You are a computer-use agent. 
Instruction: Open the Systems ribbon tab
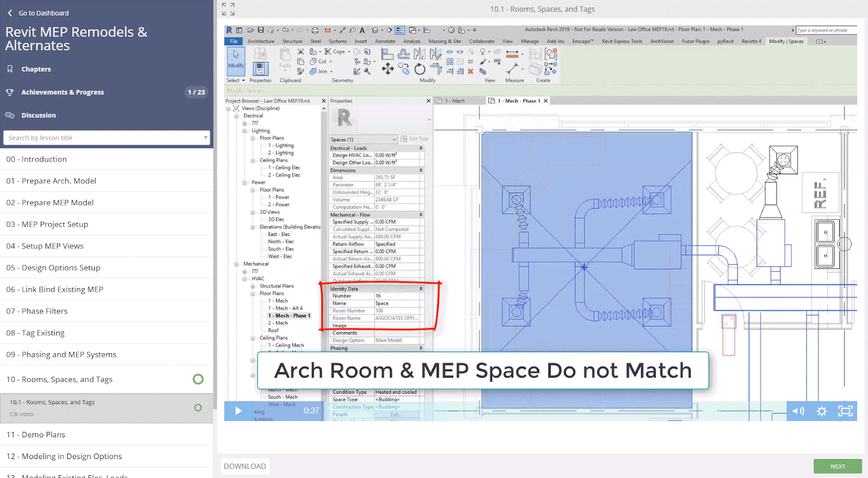tap(337, 41)
